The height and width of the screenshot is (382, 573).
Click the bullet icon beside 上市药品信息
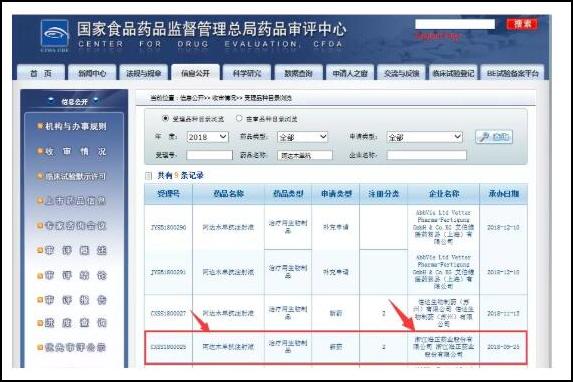pos(40,200)
